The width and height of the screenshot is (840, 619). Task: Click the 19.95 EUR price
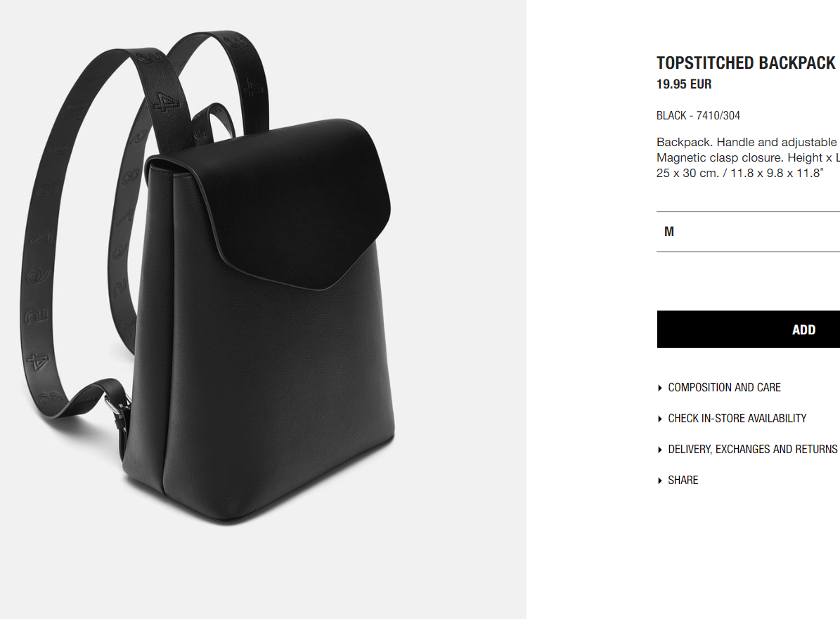tap(684, 84)
